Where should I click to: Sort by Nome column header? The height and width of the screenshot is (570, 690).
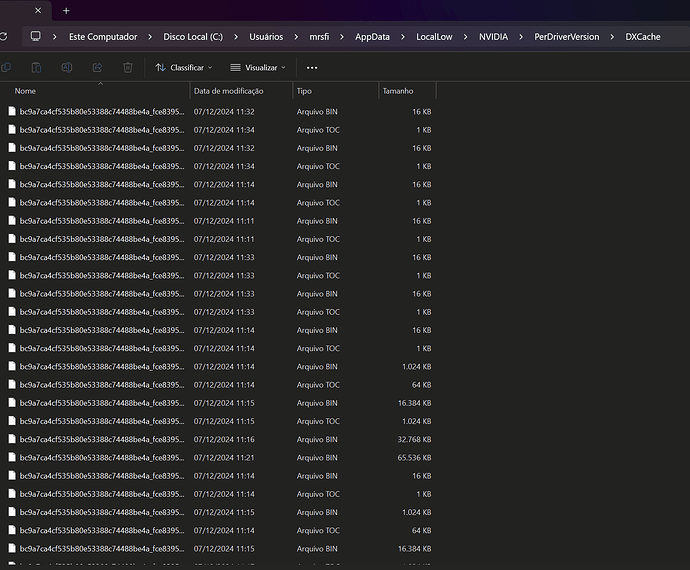click(25, 91)
